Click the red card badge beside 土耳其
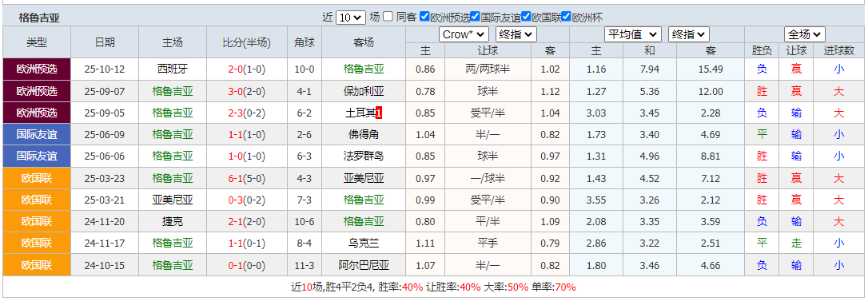868x301 pixels. point(379,113)
